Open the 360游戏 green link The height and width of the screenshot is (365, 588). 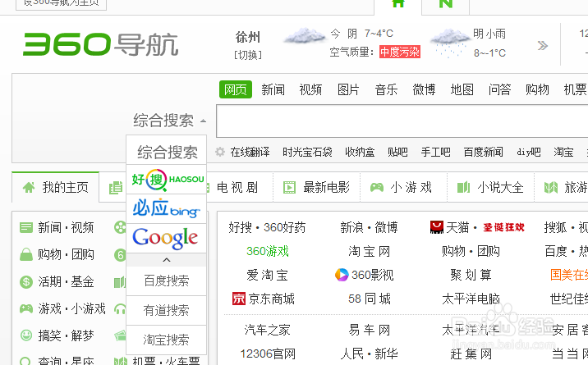[268, 251]
